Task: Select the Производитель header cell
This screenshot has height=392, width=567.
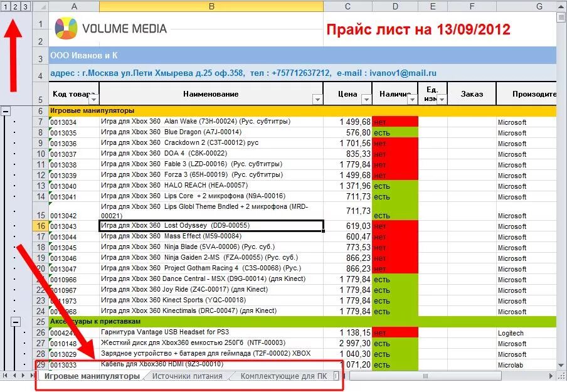Action: (526, 93)
